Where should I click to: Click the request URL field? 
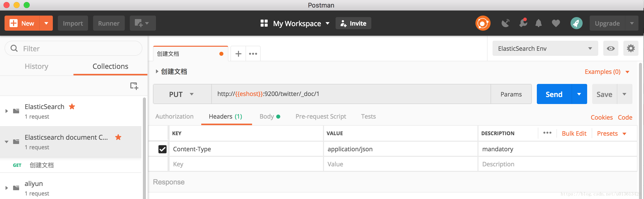click(x=351, y=94)
